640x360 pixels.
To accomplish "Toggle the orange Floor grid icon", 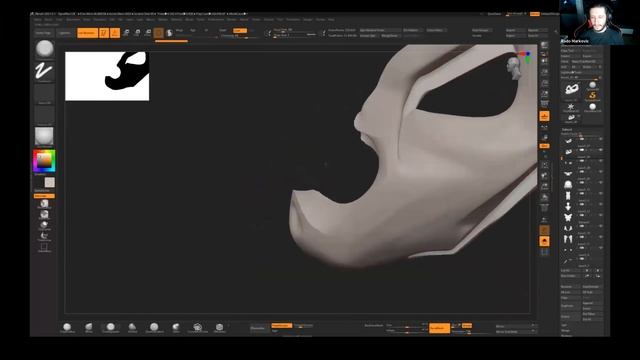I will point(544,116).
